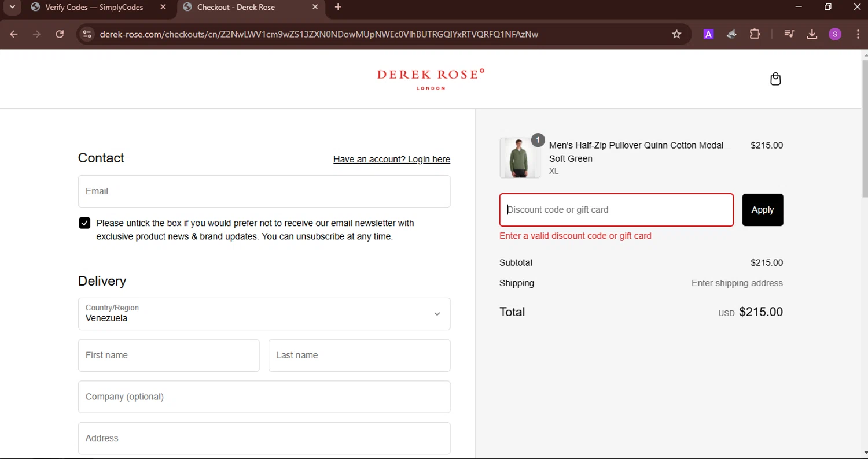Close the Verify Codes SimplyCodes tab
Viewport: 868px width, 459px height.
point(163,7)
